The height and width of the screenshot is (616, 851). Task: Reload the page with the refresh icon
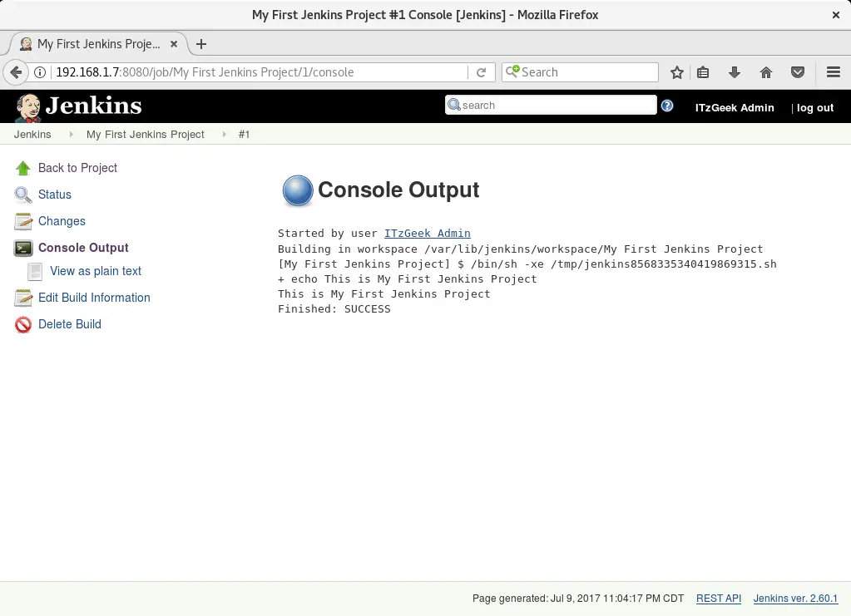click(481, 72)
